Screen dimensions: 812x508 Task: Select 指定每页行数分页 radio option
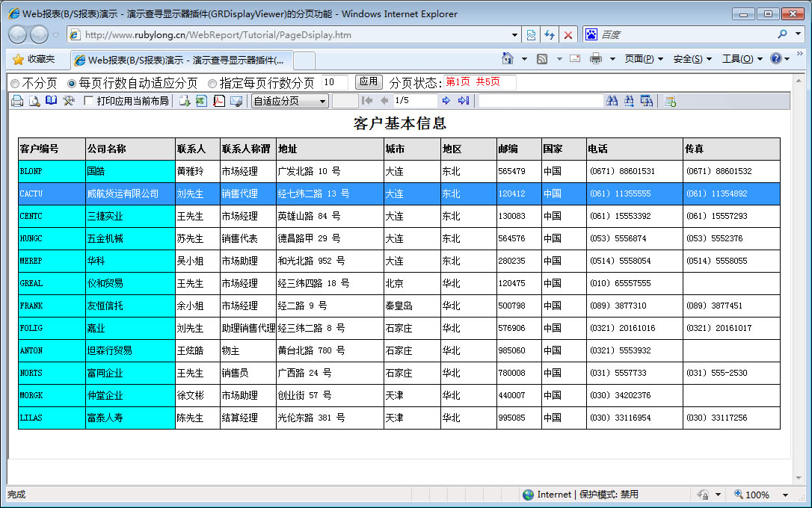click(212, 84)
